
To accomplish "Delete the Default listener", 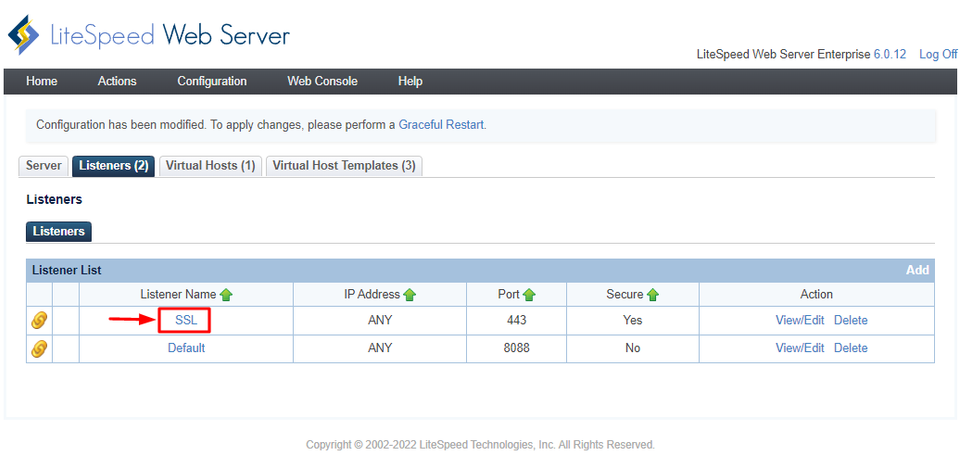I will pyautogui.click(x=851, y=348).
